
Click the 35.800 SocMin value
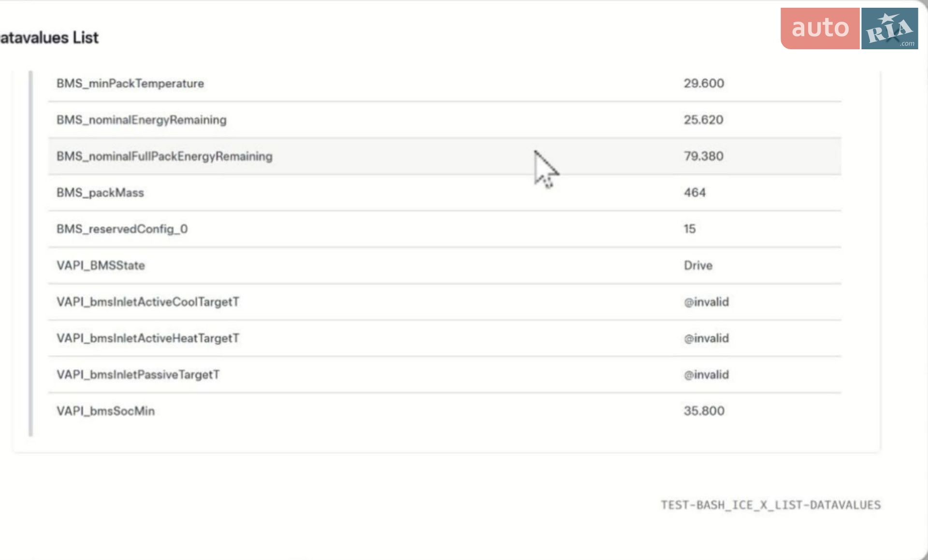click(704, 411)
